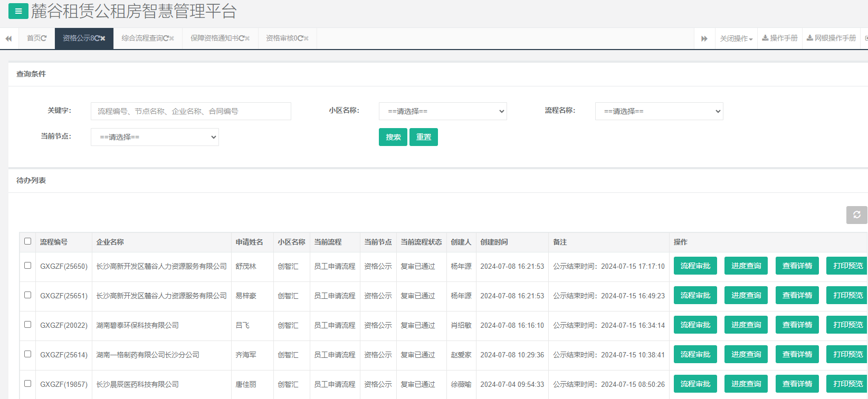Close the 资格公示 tab with X icon
Image resolution: width=868 pixels, height=399 pixels.
(103, 38)
